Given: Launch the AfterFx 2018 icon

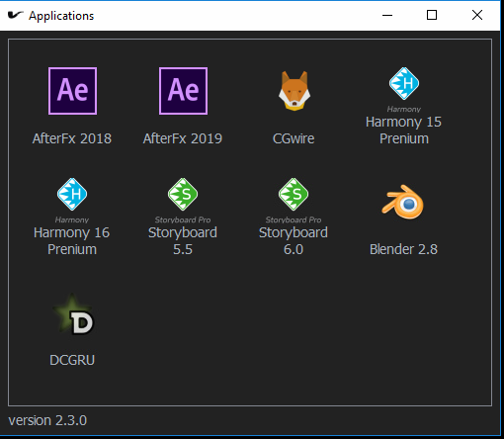Looking at the screenshot, I should pyautogui.click(x=72, y=91).
